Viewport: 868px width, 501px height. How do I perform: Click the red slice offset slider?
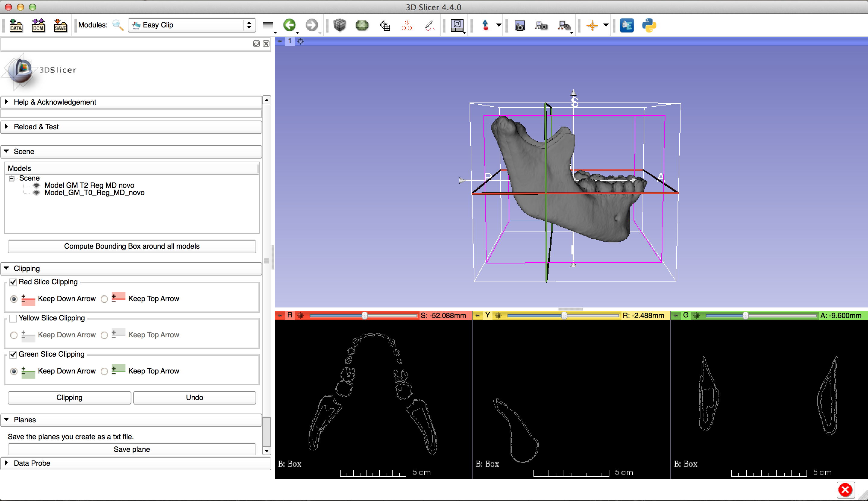(364, 316)
